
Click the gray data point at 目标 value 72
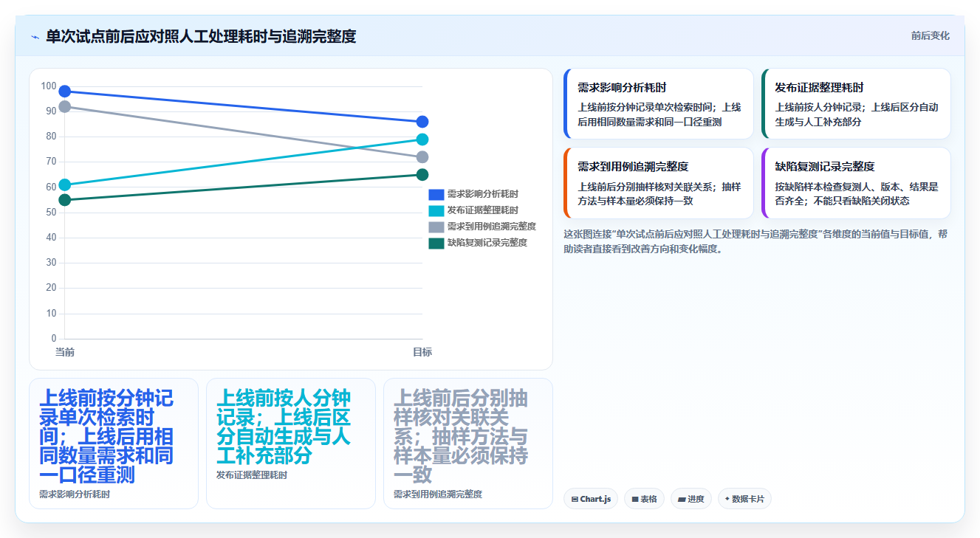[x=422, y=157]
